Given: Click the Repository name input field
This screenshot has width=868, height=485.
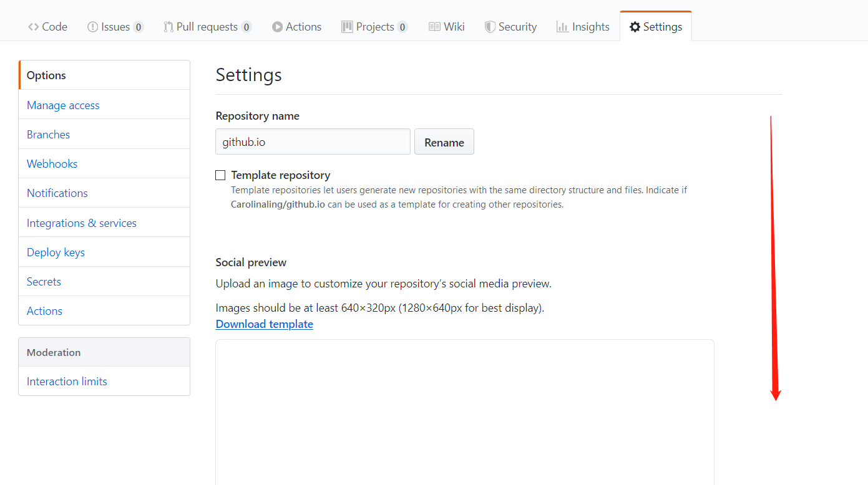Looking at the screenshot, I should [x=313, y=142].
